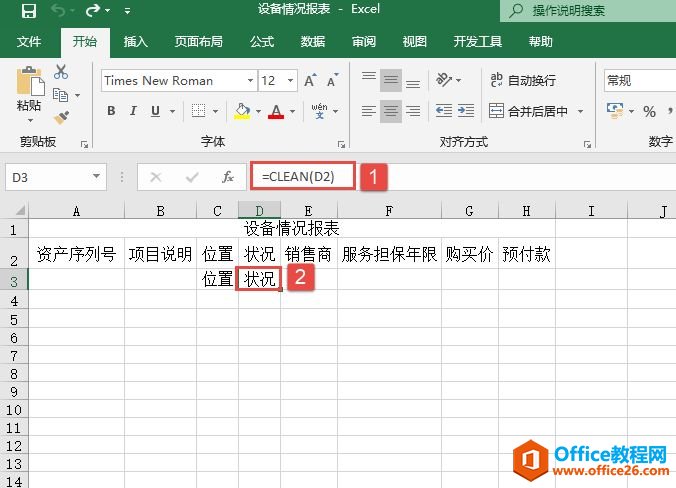Image resolution: width=676 pixels, height=488 pixels.
Task: Switch to the 页面布局 tab
Action: (199, 42)
